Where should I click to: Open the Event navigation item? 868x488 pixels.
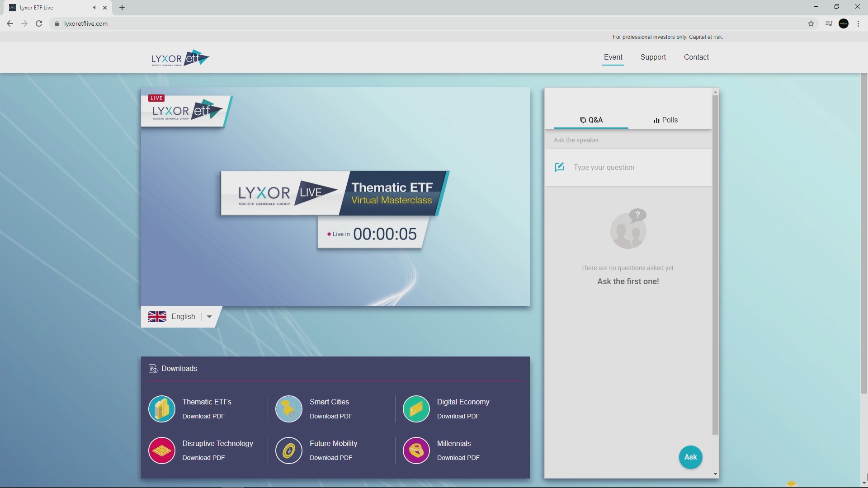pyautogui.click(x=613, y=57)
